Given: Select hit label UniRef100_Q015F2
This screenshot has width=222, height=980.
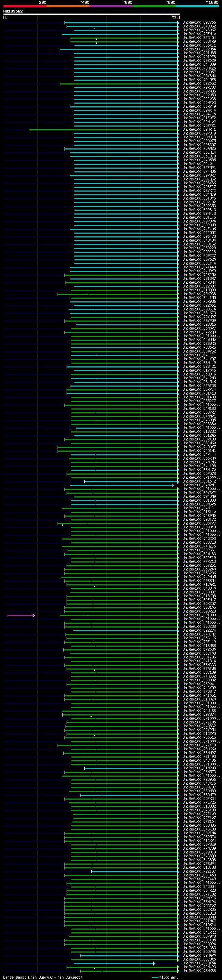Looking at the screenshot, I should [x=199, y=481].
